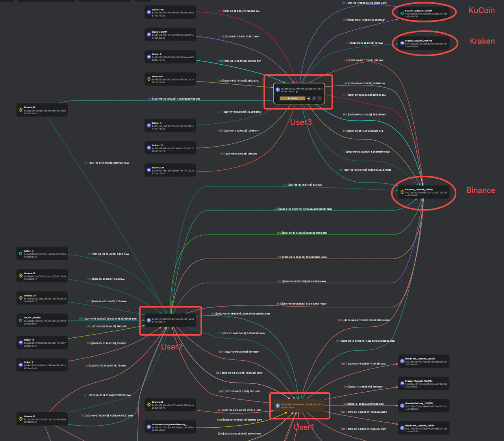Click the Ethereum icon on selected User3 node
This screenshot has width=504, height=441.
pos(278,90)
